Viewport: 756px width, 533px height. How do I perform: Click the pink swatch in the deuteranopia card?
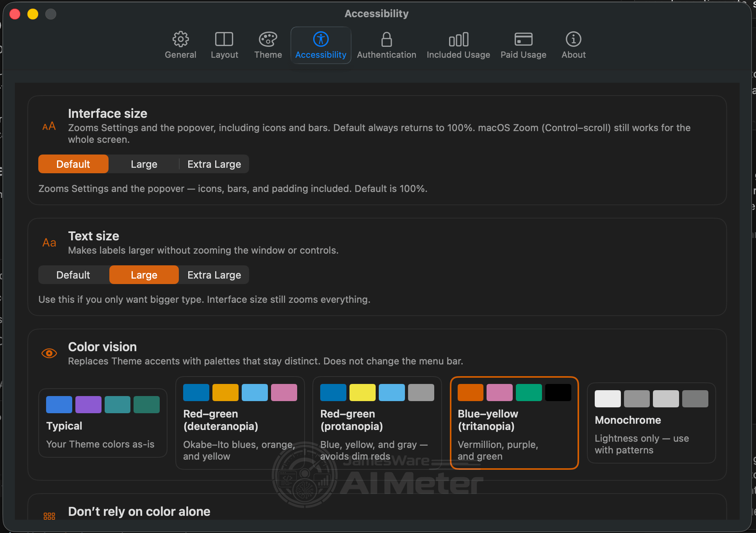(x=284, y=393)
